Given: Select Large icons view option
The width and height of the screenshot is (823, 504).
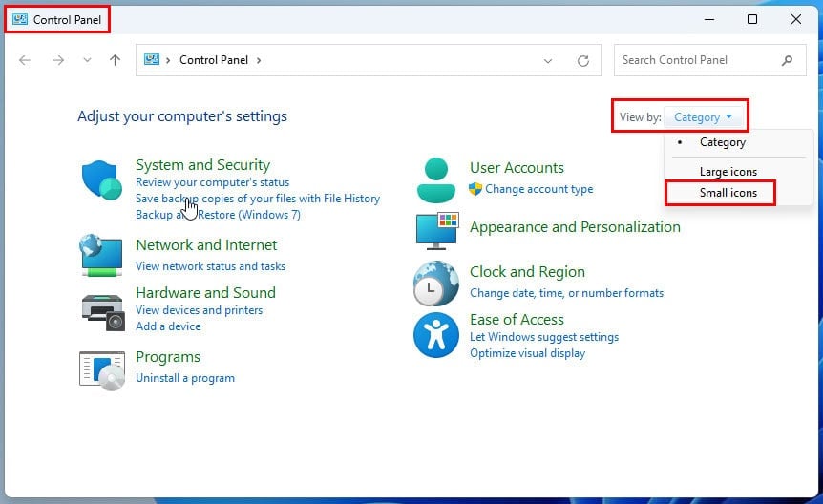Looking at the screenshot, I should pos(728,172).
